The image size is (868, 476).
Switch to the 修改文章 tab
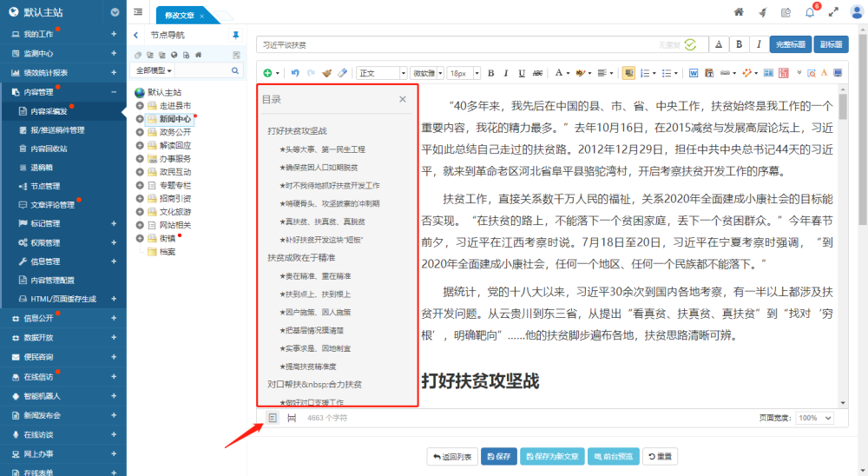[x=181, y=16]
